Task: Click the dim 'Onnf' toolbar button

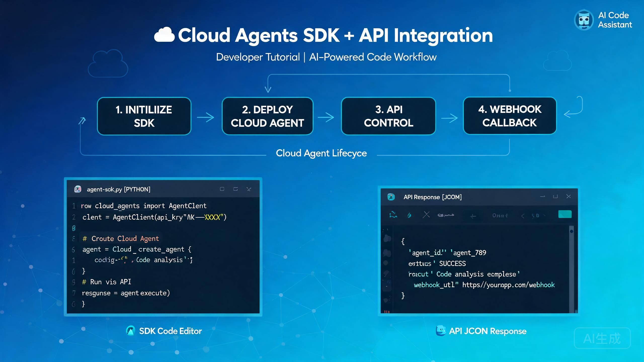Action: pos(500,215)
